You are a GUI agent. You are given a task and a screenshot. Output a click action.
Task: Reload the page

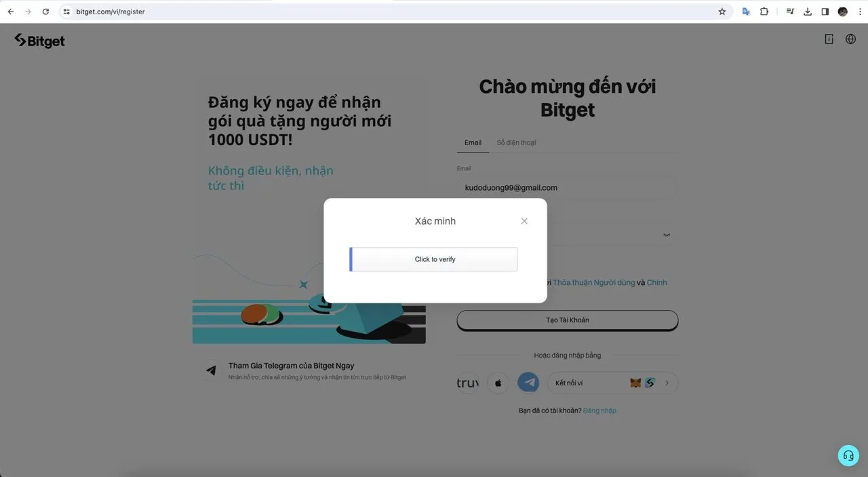click(45, 12)
